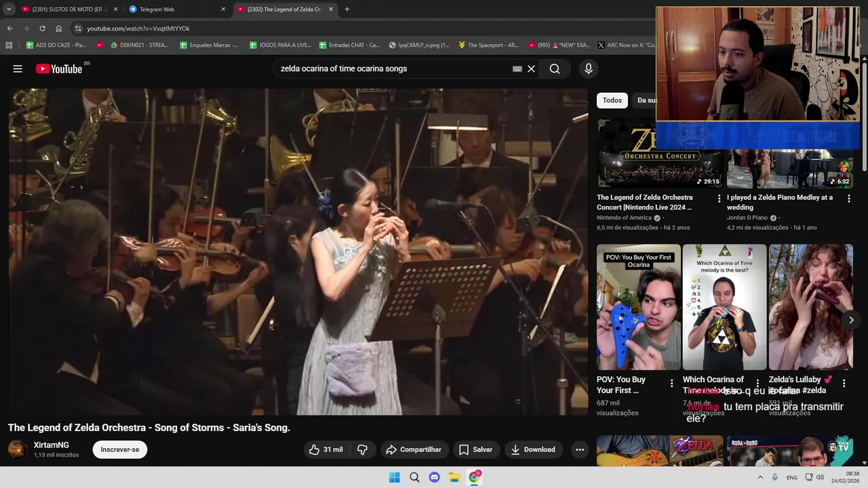The height and width of the screenshot is (488, 868).
Task: Reload the page
Action: tap(42, 28)
